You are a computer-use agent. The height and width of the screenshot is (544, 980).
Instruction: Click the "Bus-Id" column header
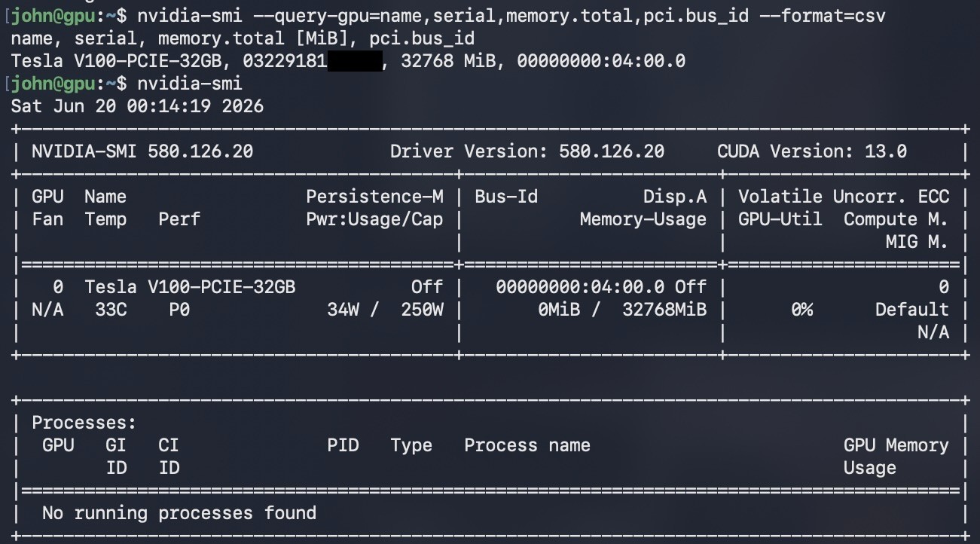click(506, 196)
